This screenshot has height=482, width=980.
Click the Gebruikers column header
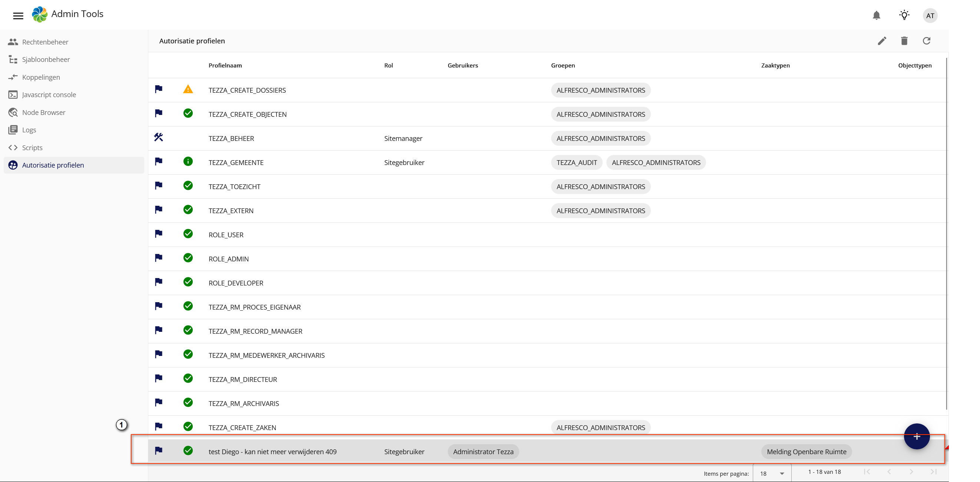tap(463, 65)
